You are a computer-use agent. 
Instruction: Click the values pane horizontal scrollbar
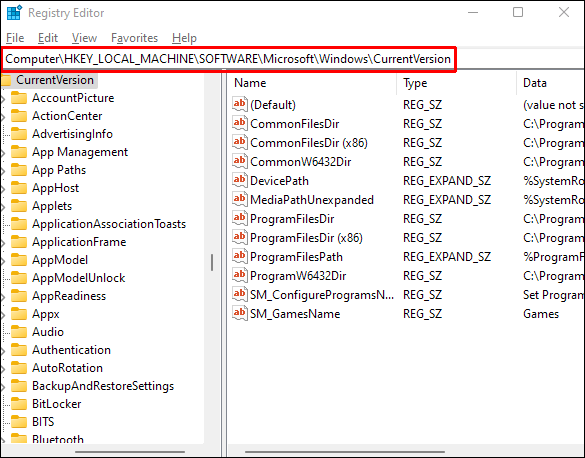coord(345,452)
